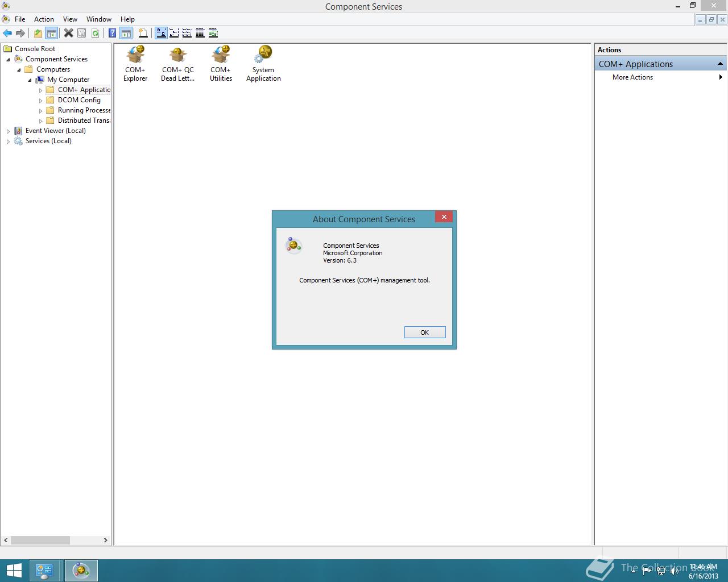Image resolution: width=728 pixels, height=582 pixels.
Task: Expand the Services (Local) node
Action: [x=8, y=142]
